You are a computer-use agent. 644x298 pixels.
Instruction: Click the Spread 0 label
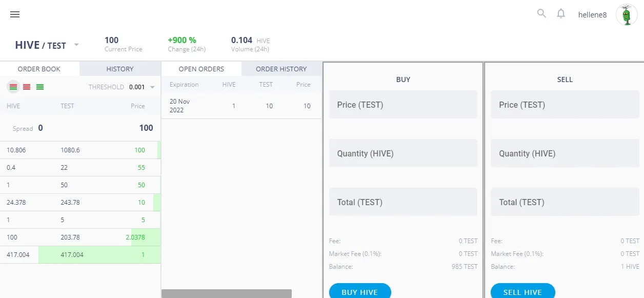(x=28, y=128)
